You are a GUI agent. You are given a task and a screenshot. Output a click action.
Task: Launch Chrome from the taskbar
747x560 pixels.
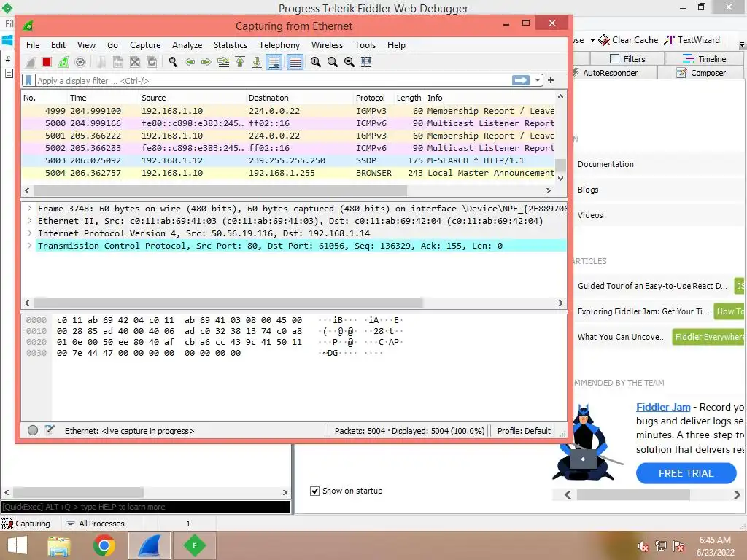104,545
